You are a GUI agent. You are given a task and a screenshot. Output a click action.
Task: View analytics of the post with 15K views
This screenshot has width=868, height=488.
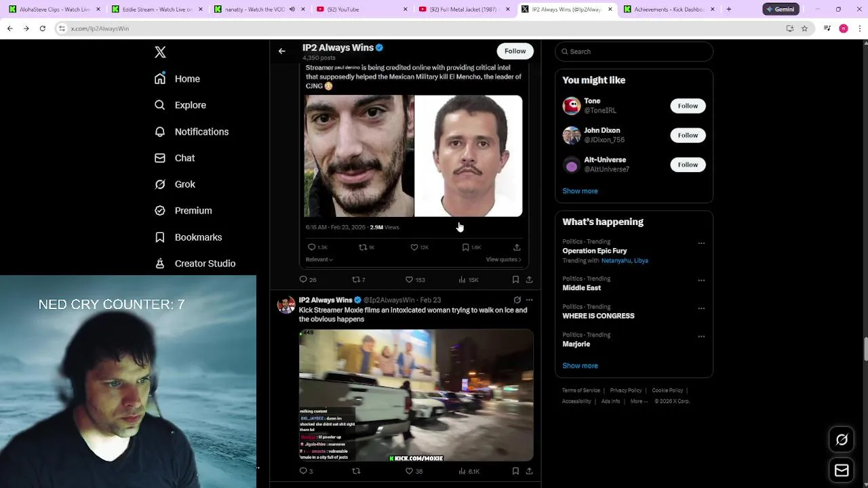[468, 279]
